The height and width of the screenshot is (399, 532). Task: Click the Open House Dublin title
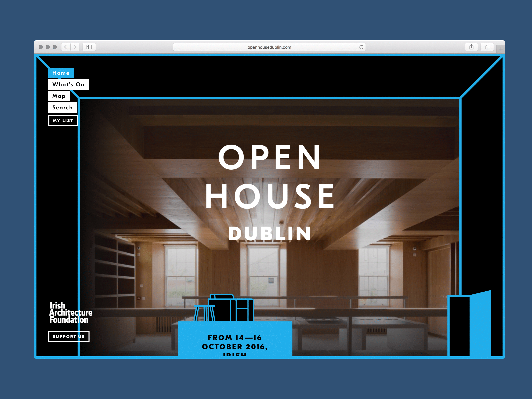269,192
